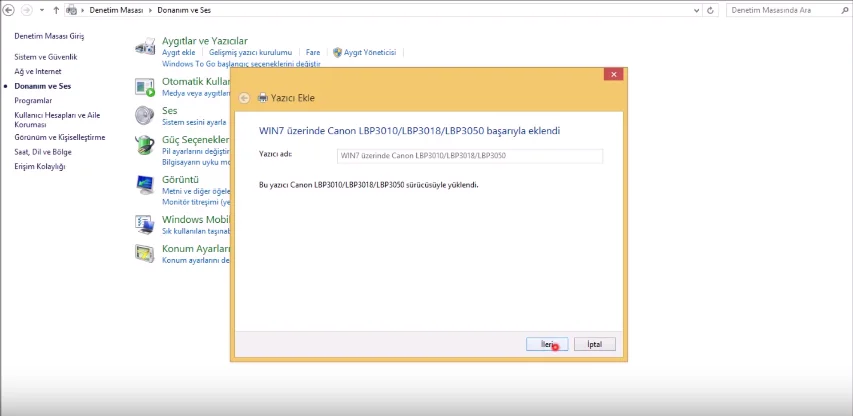Go up one level with the up arrow

56,10
